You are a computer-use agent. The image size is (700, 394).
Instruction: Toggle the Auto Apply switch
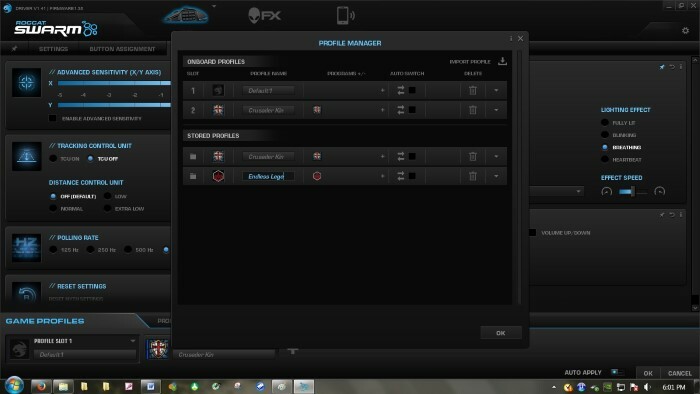click(x=617, y=372)
